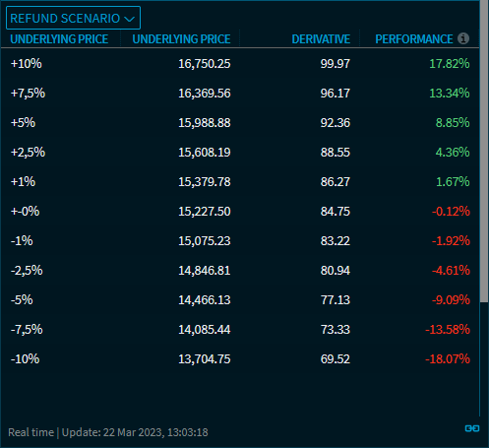Sort by the second Underlying Price header

point(181,39)
